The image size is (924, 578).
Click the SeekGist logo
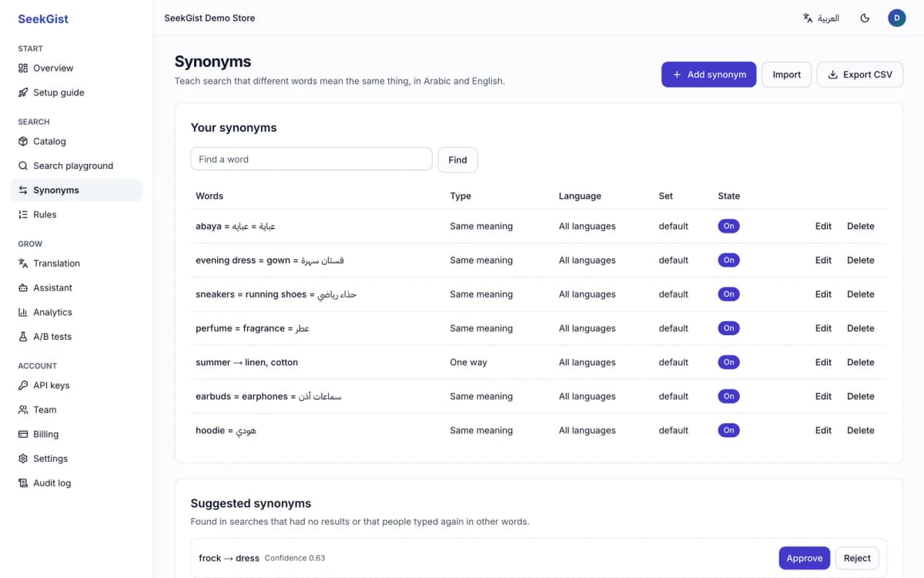pos(43,18)
